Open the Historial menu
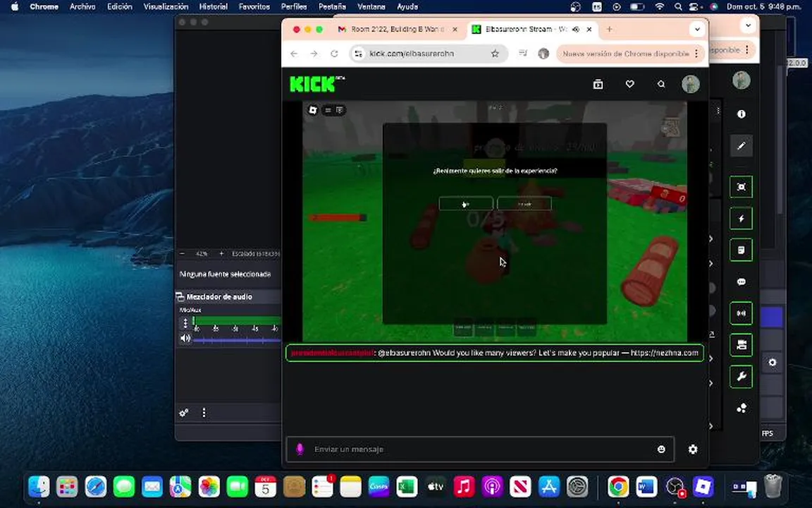The height and width of the screenshot is (508, 812). [214, 7]
